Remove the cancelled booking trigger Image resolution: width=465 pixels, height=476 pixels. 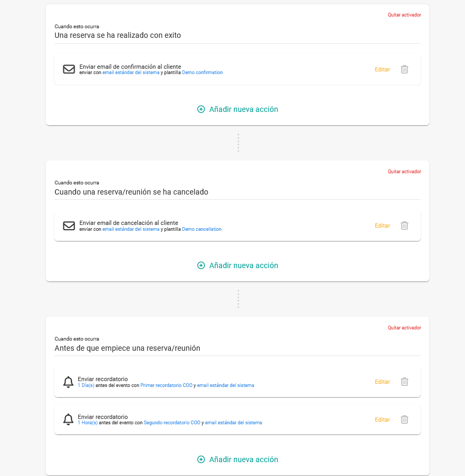(404, 172)
